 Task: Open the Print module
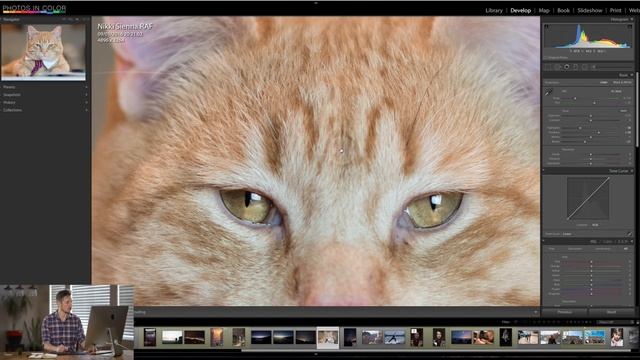(616, 10)
